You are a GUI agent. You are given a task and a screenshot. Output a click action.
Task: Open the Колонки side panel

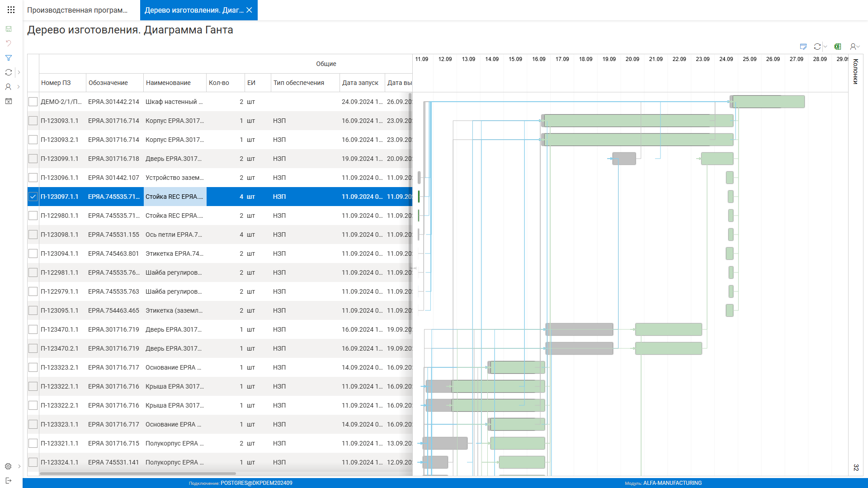click(855, 71)
